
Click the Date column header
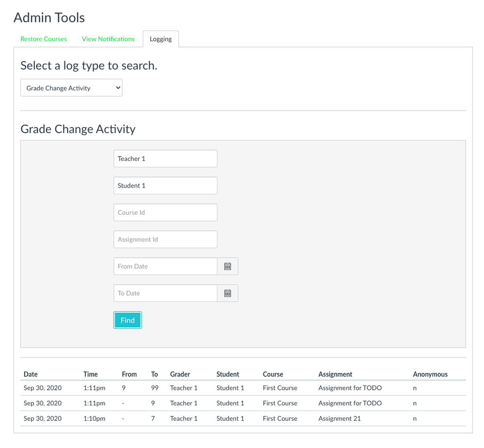coord(31,374)
